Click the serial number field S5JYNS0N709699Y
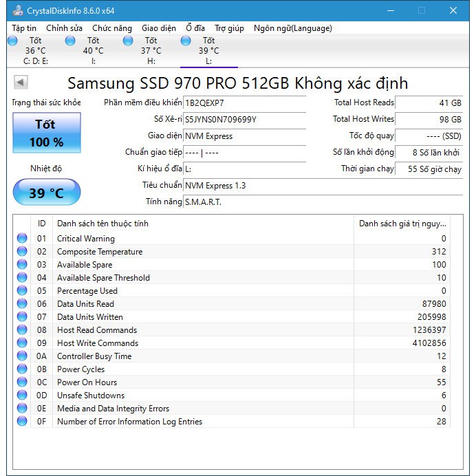476x476 pixels. pos(244,119)
